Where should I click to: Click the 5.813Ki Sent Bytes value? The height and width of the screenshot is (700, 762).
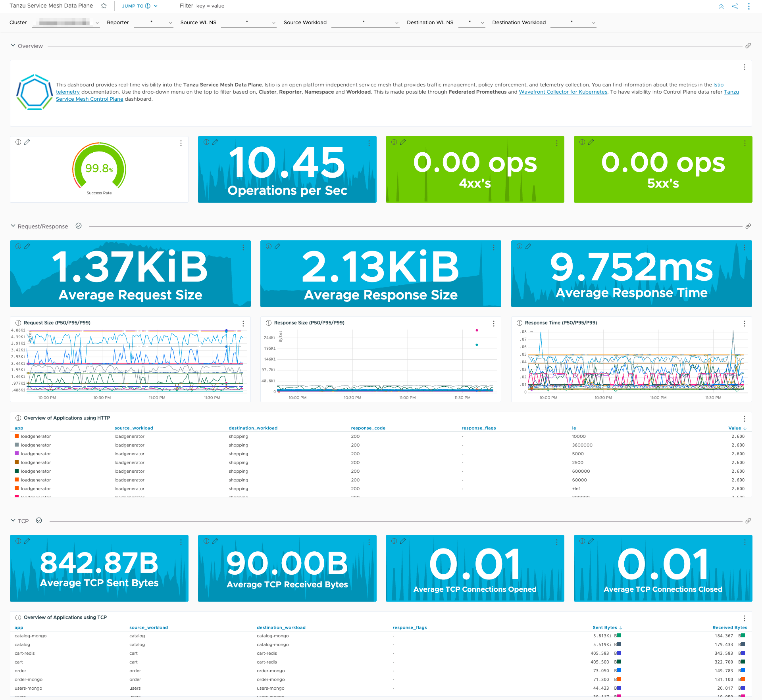click(602, 636)
